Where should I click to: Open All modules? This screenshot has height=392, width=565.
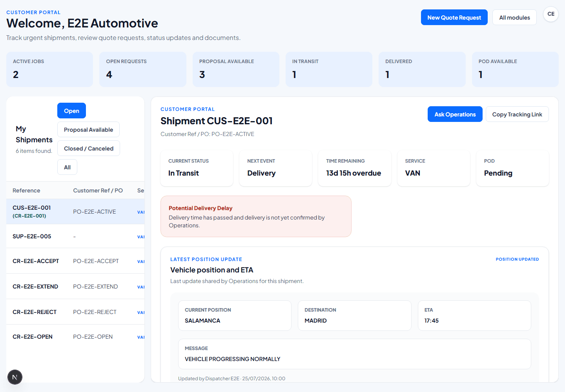(x=514, y=17)
